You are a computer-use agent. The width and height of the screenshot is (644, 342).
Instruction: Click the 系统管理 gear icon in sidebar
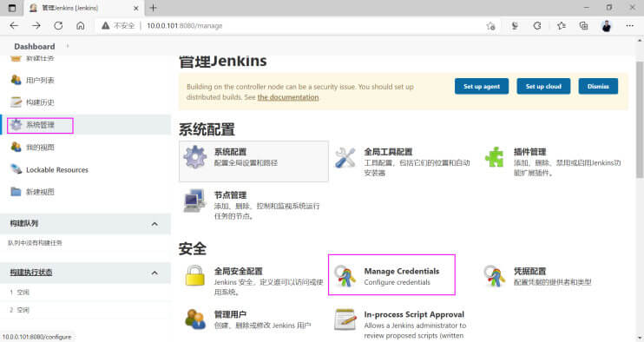tap(16, 124)
